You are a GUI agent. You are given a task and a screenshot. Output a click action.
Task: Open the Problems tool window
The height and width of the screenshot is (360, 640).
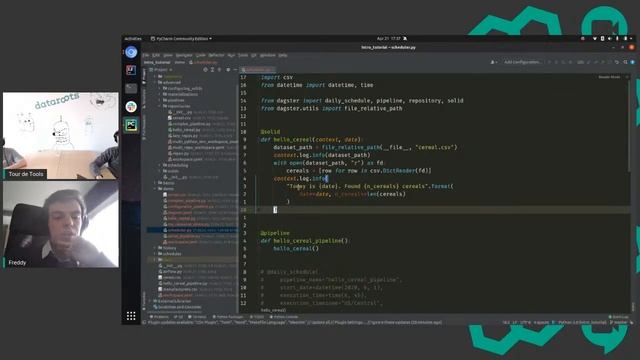coord(159,317)
